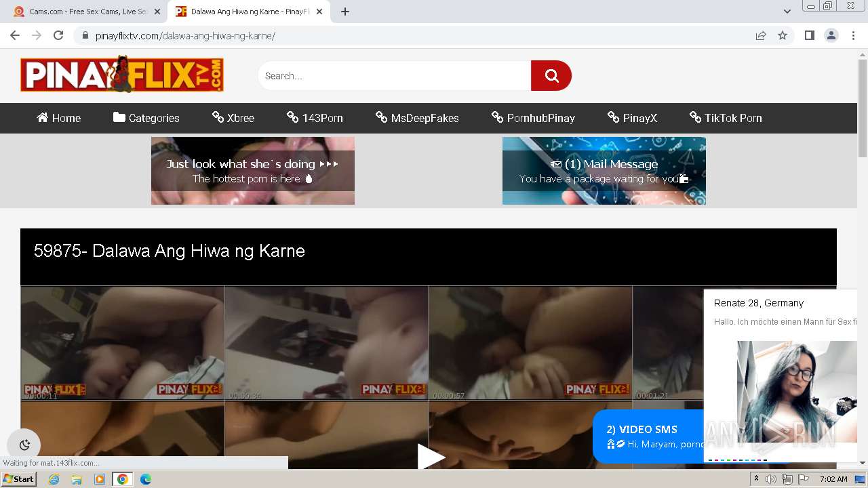Click the vertical scrollbar thumb

862,108
